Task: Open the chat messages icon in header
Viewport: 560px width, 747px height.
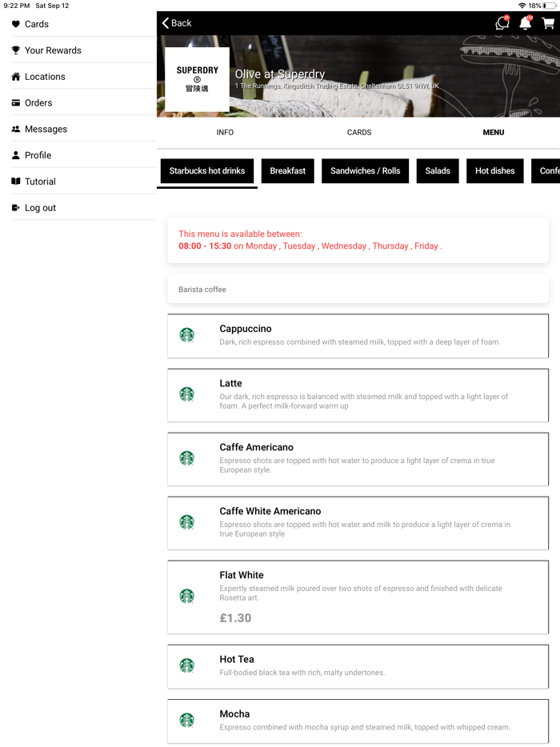Action: click(x=502, y=23)
